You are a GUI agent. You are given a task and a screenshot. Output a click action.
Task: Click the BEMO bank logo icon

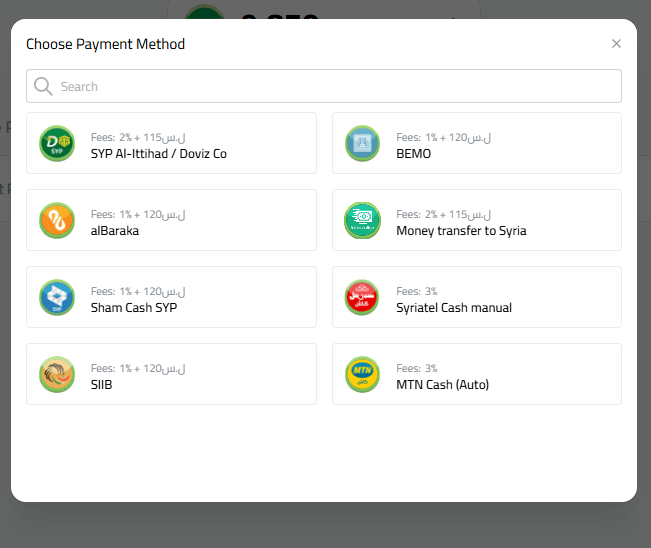(x=362, y=143)
